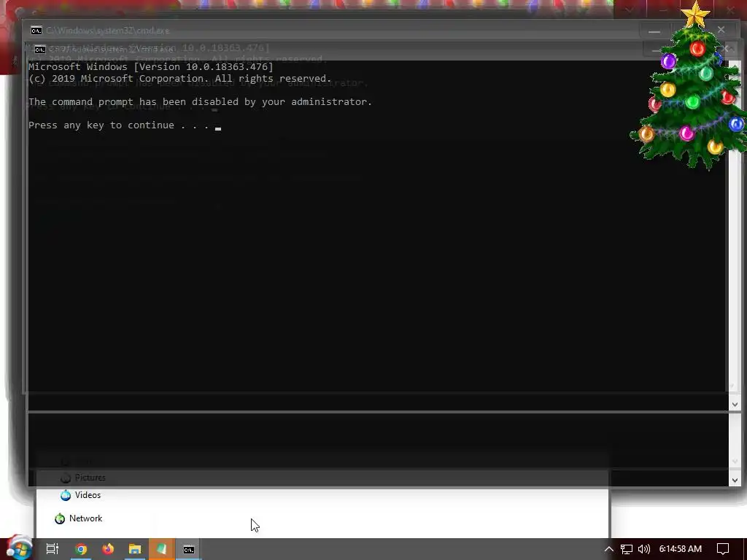Click the back cmd.exe window title bar
The height and width of the screenshot is (560, 747).
(x=333, y=31)
